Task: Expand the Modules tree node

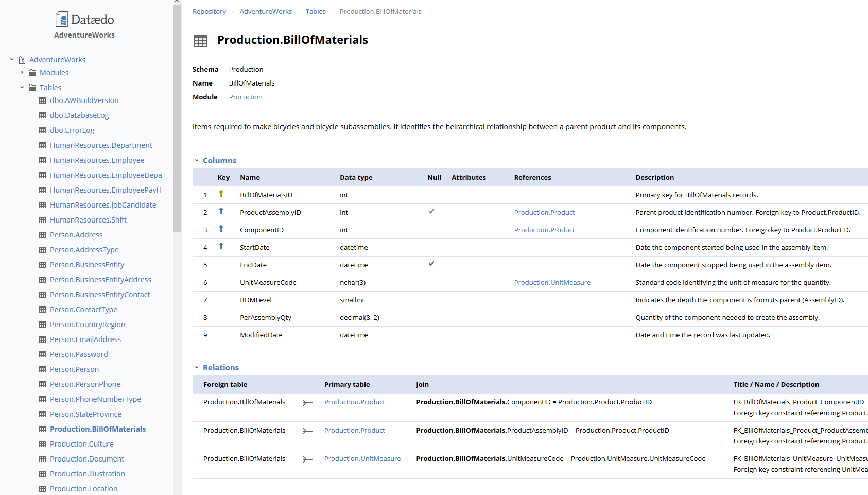Action: pos(22,73)
